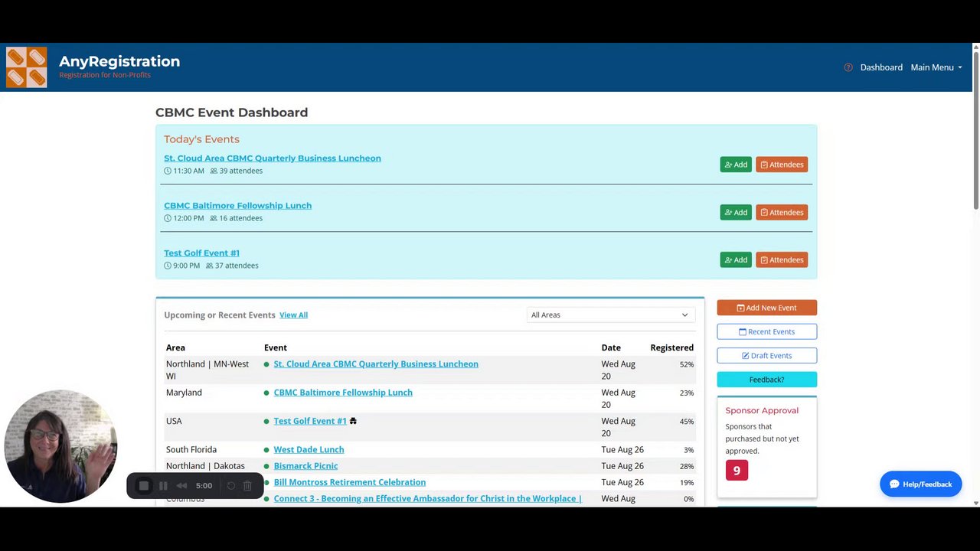Image resolution: width=980 pixels, height=551 pixels.
Task: Click the Maryland area cell
Action: click(184, 393)
